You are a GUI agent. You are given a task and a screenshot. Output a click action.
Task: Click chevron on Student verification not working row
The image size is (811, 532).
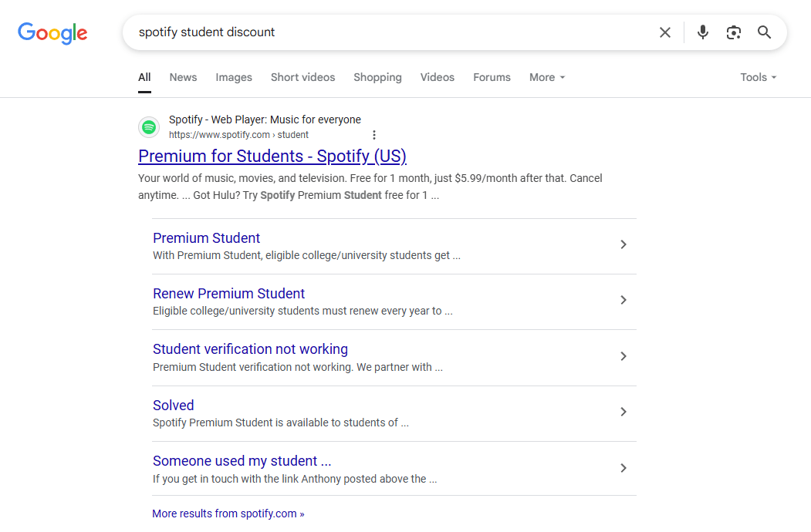[x=623, y=356]
